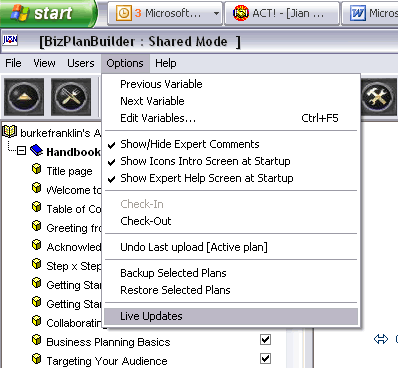The image size is (398, 368).
Task: Click the pyramid toolbar icon
Action: (x=24, y=97)
